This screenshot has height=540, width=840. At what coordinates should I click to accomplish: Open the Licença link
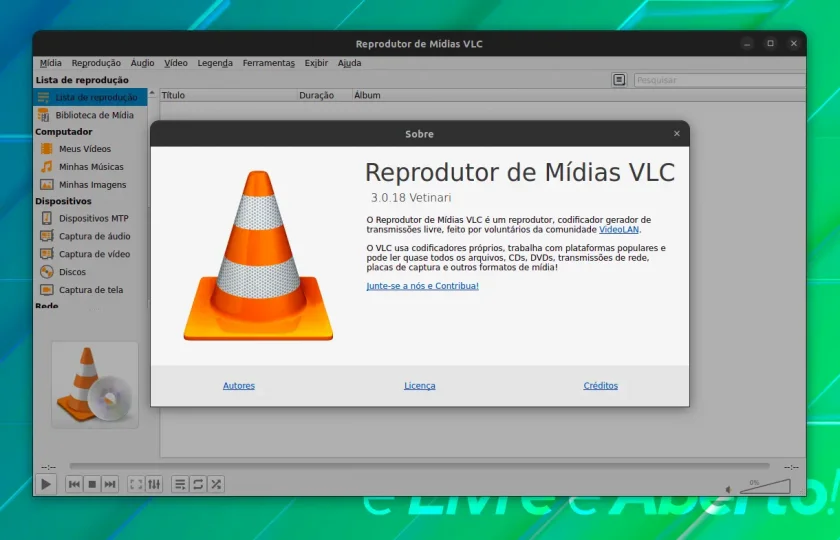(419, 386)
